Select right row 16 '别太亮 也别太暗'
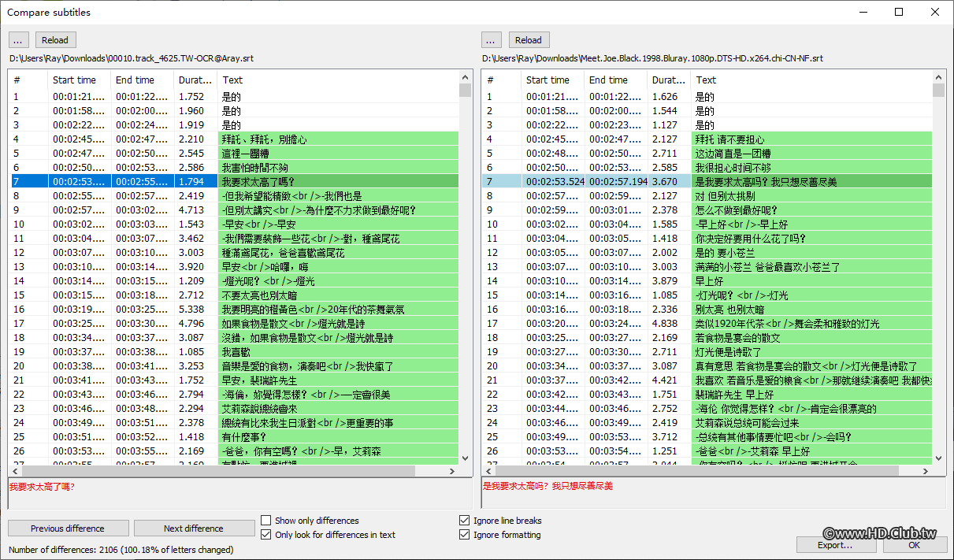The height and width of the screenshot is (560, 954). click(x=707, y=310)
